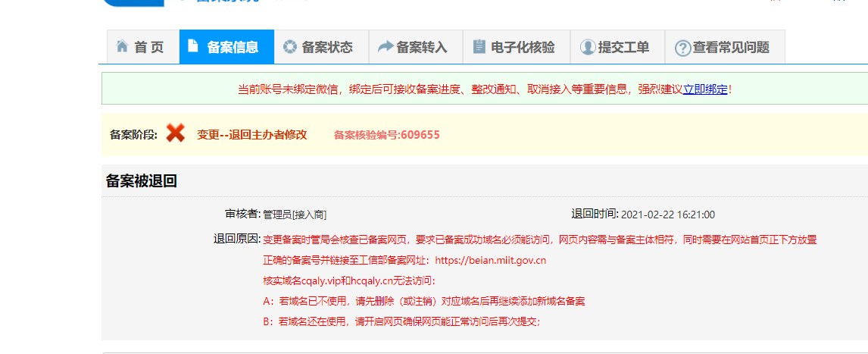868x354 pixels.
Task: Go to the 备案转入 tab
Action: pyautogui.click(x=422, y=47)
